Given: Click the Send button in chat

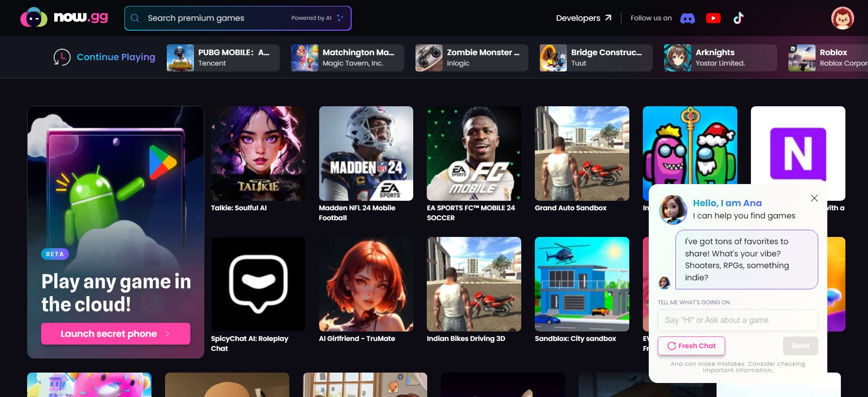Looking at the screenshot, I should click(x=800, y=346).
